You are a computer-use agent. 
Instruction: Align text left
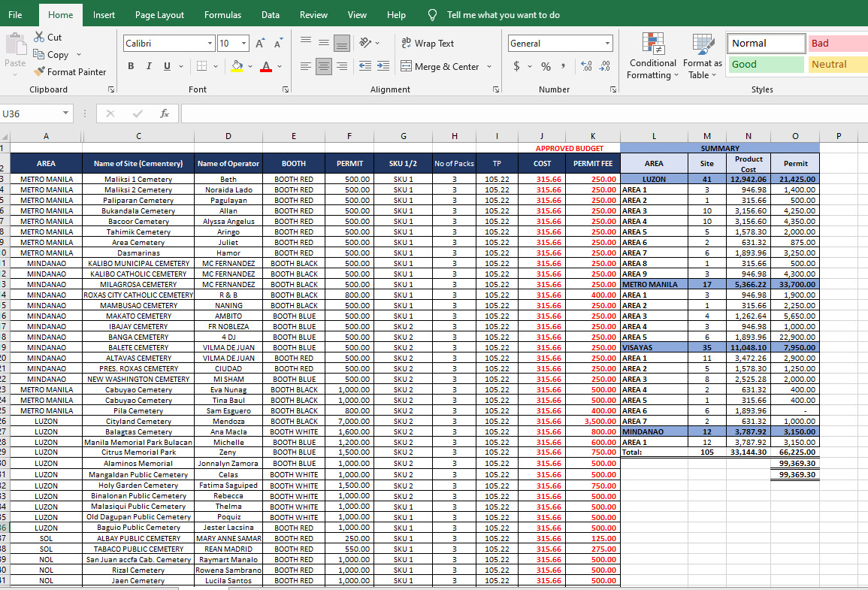306,66
